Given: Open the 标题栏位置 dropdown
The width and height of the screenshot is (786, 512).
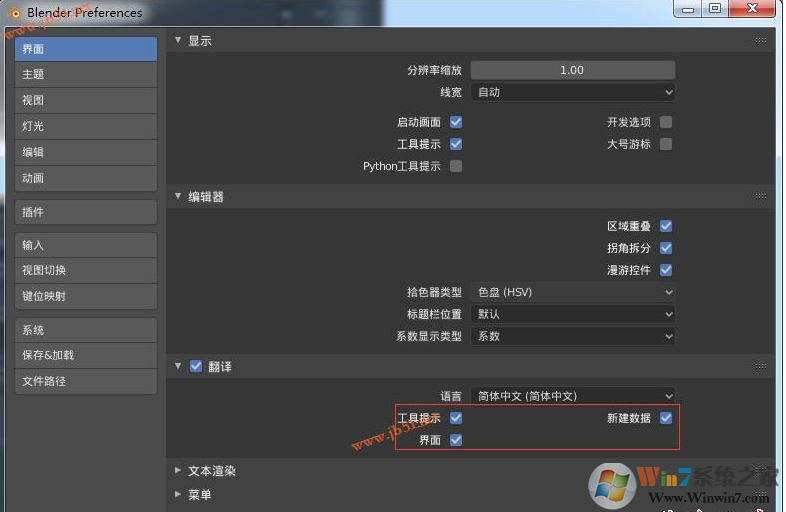Looking at the screenshot, I should [572, 314].
